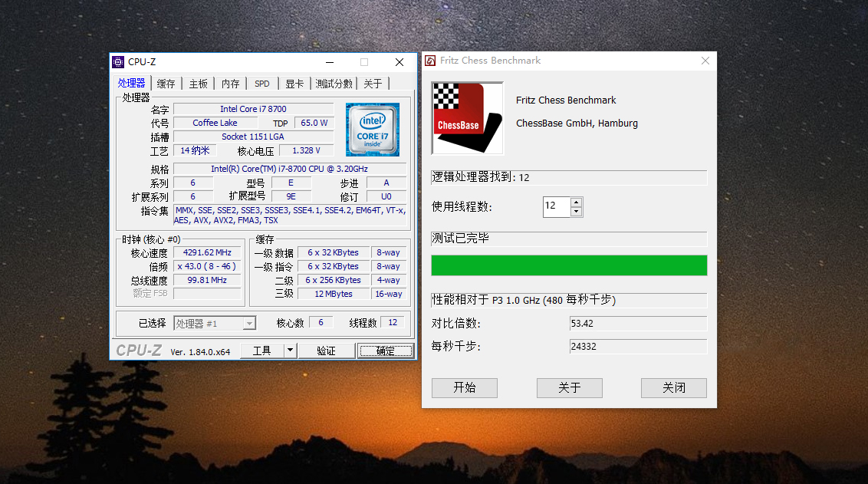The height and width of the screenshot is (484, 868).
Task: Click the Socket 1151 LGA field
Action: (x=254, y=137)
